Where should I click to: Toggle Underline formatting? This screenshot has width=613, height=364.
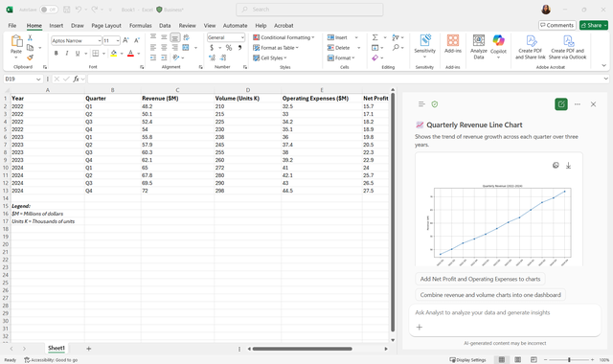78,54
